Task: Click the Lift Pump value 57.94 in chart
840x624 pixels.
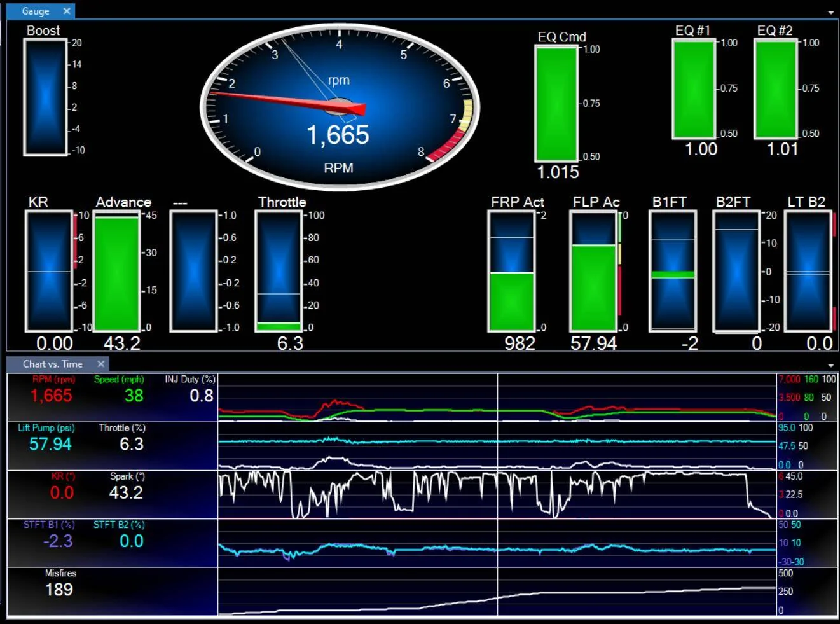Action: pyautogui.click(x=50, y=444)
